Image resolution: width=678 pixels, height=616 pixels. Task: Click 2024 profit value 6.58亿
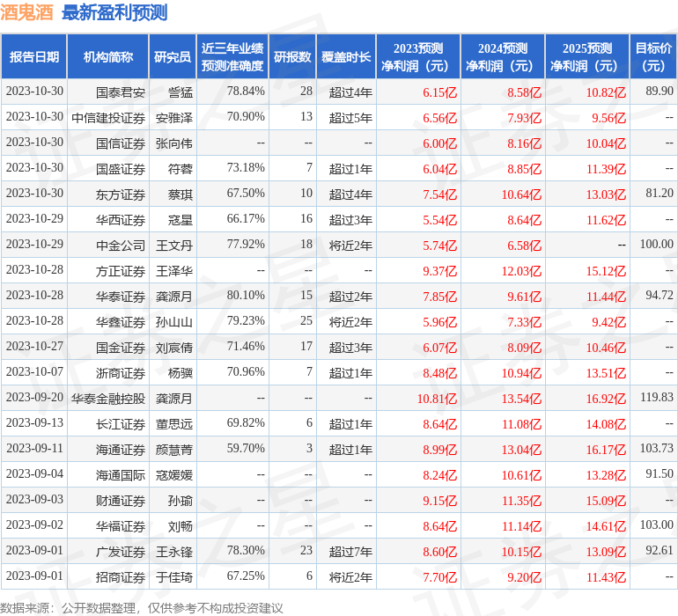525,246
